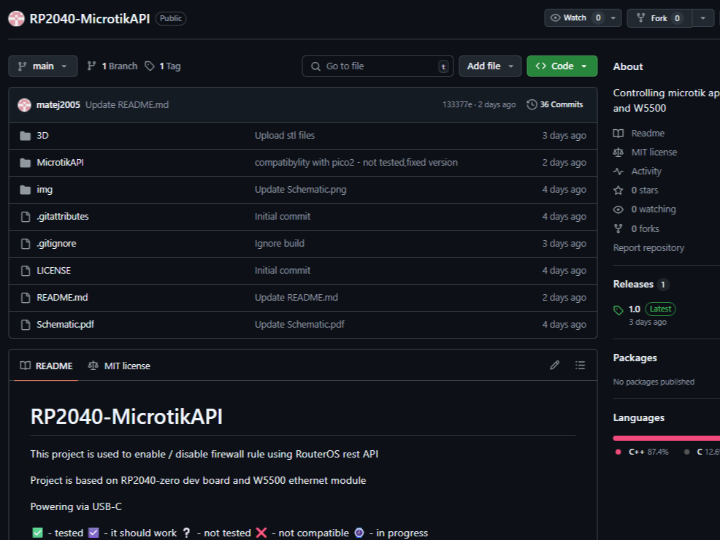Viewport: 720px width, 540px height.
Task: Click in the Go to file search field
Action: (x=377, y=66)
